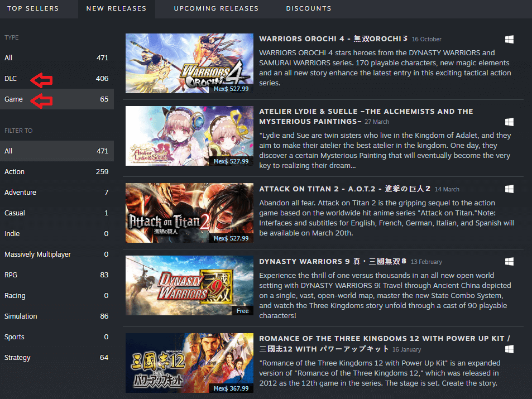
Task: Filter to Indie genre
Action: 56,234
